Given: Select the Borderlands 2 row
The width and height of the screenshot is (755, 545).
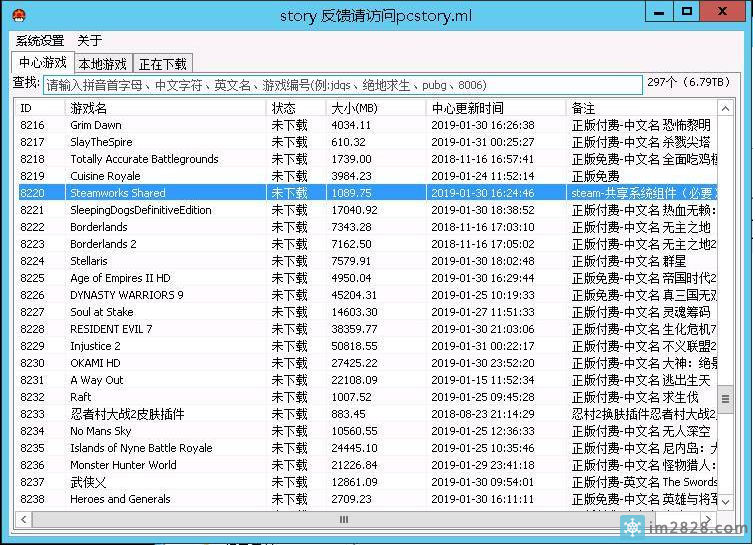Looking at the screenshot, I should coord(367,244).
